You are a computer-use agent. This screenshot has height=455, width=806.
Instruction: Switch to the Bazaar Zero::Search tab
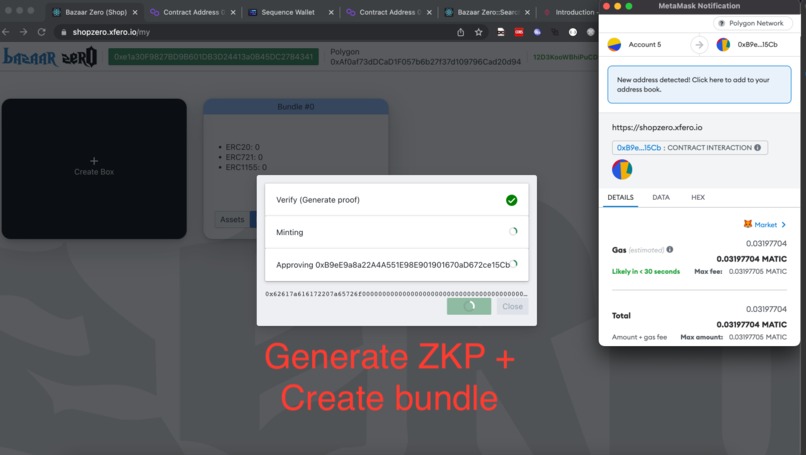pyautogui.click(x=487, y=12)
